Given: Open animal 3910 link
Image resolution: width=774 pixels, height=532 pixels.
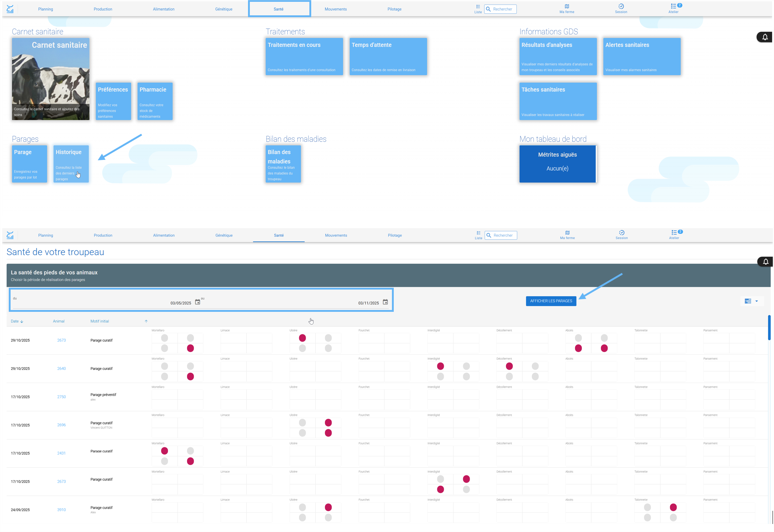Looking at the screenshot, I should pos(61,510).
